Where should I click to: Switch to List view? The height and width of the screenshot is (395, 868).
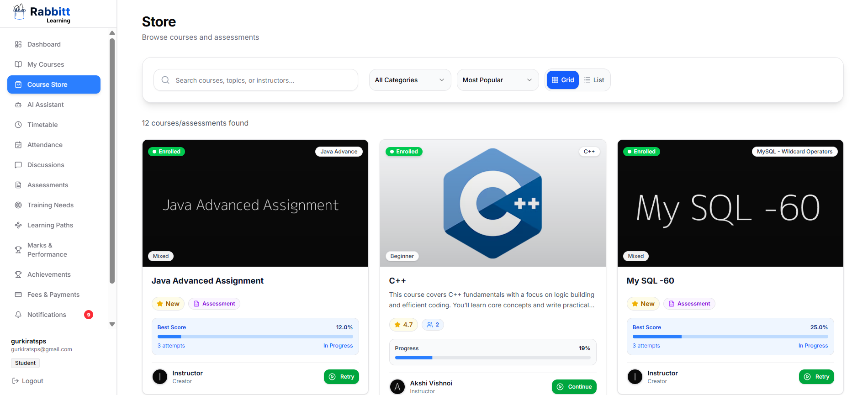pyautogui.click(x=594, y=80)
